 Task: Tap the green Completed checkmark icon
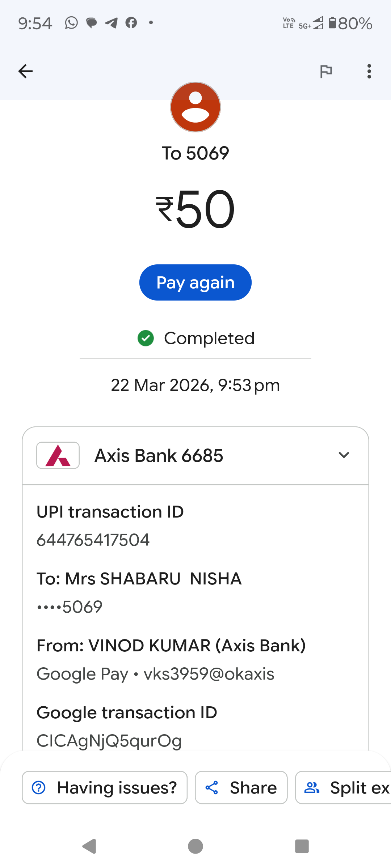coord(146,339)
